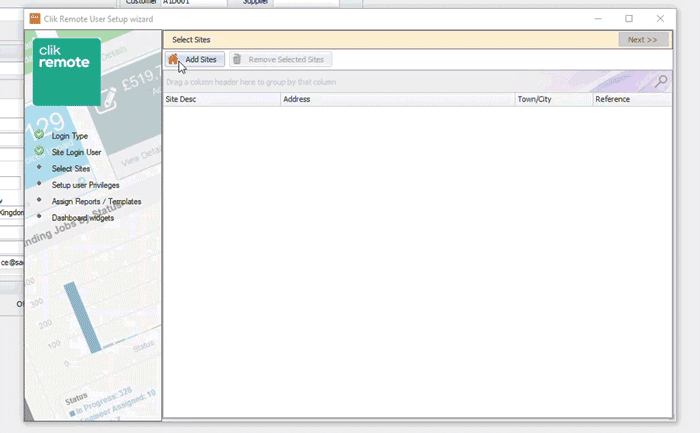700x433 pixels.
Task: Click the clik remote green logo
Action: tap(67, 72)
